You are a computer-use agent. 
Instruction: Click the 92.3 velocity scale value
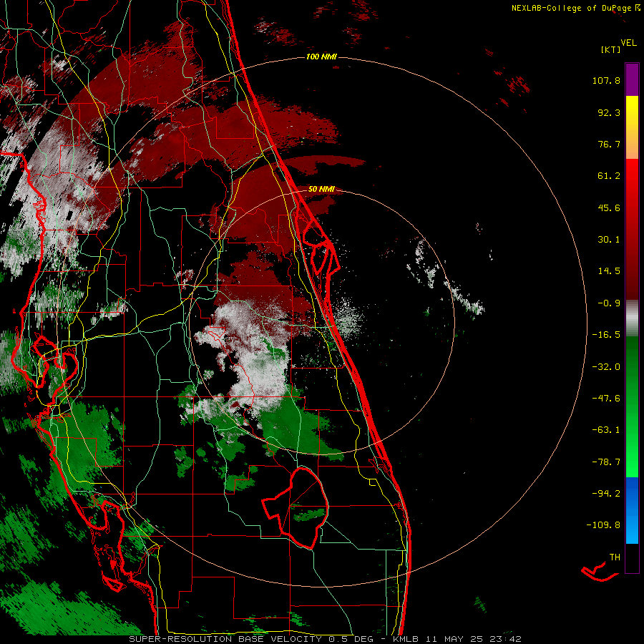tap(609, 112)
